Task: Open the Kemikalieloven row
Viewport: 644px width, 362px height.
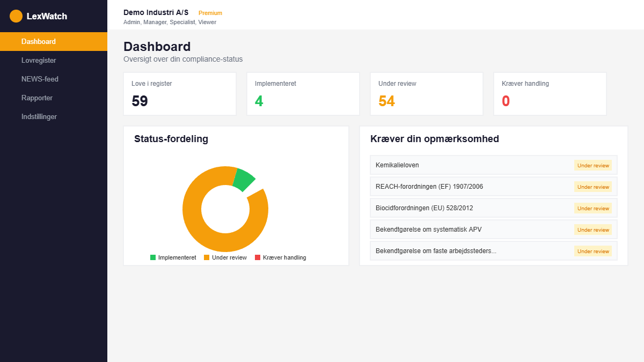Action: pos(494,165)
